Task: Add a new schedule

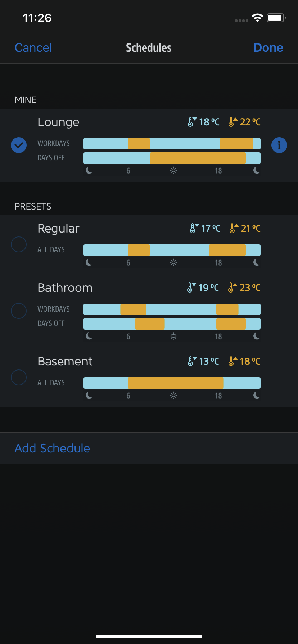Action: click(52, 448)
